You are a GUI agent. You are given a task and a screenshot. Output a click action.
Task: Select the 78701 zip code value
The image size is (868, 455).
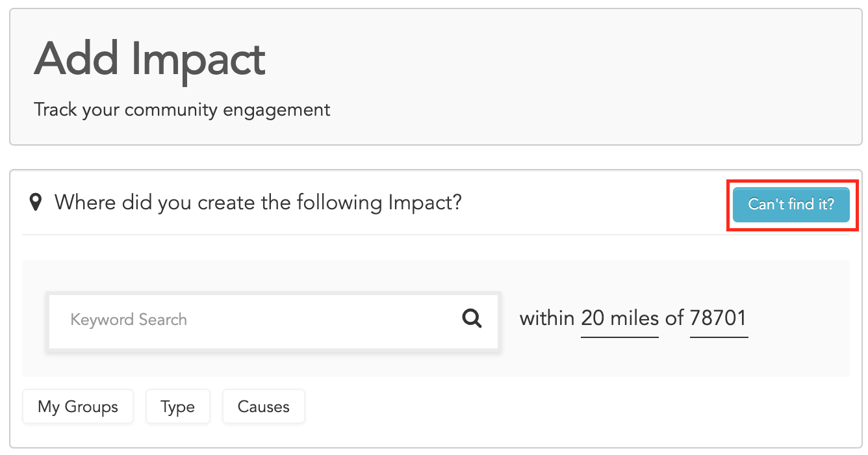point(718,318)
